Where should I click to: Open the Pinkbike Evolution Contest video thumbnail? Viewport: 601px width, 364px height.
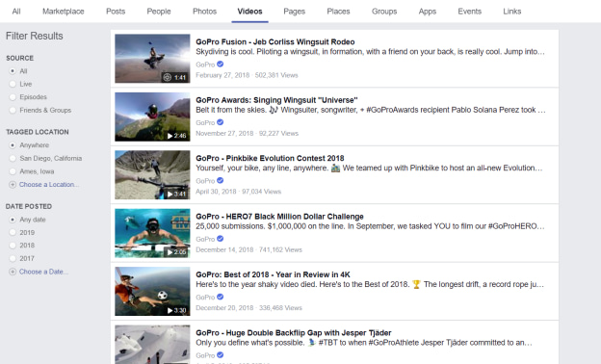(152, 174)
